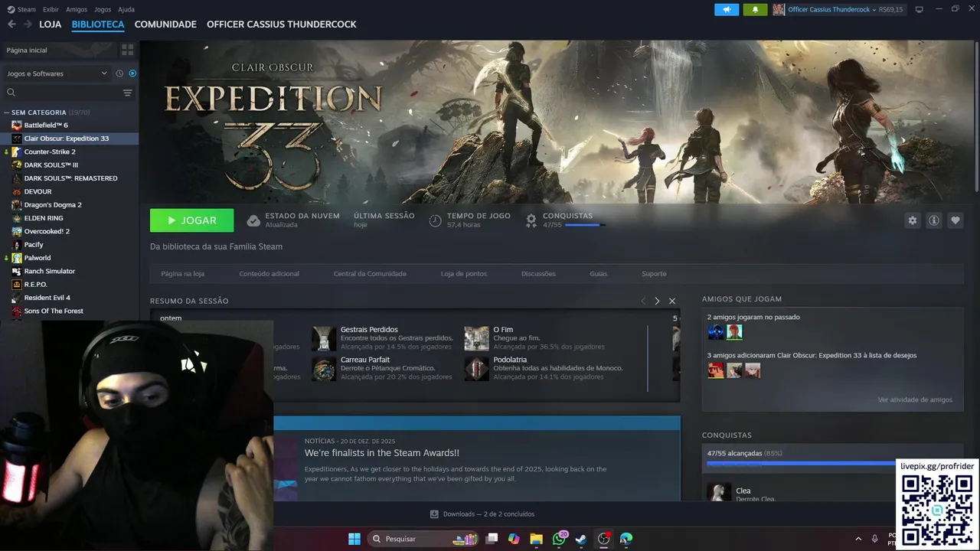Open Suporte link

(x=654, y=273)
